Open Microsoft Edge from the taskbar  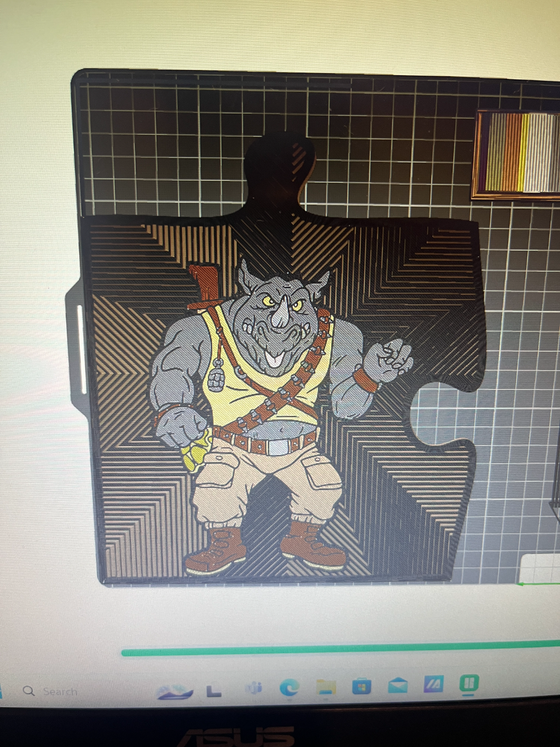[x=290, y=687]
